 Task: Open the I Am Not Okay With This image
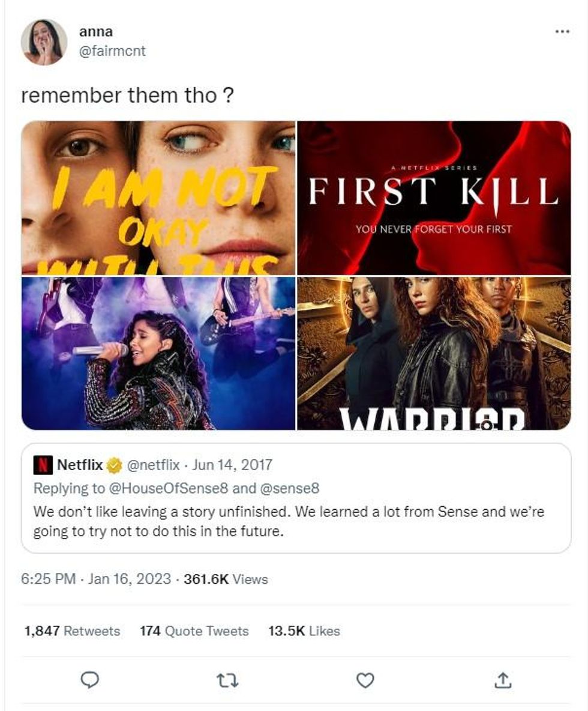[x=158, y=198]
